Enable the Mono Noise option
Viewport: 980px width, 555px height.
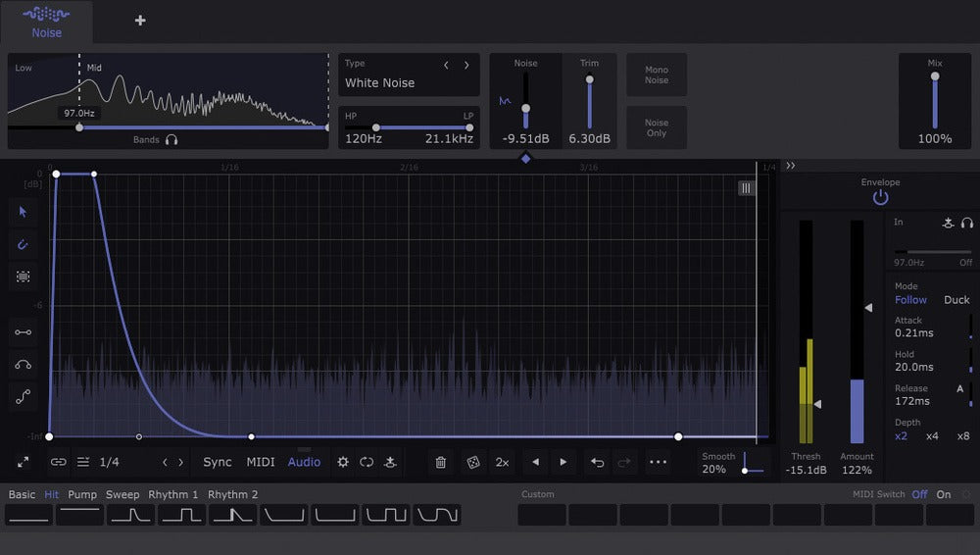657,75
